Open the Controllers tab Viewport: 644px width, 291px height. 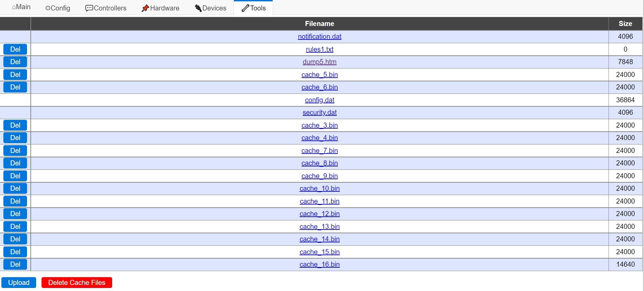(x=106, y=8)
